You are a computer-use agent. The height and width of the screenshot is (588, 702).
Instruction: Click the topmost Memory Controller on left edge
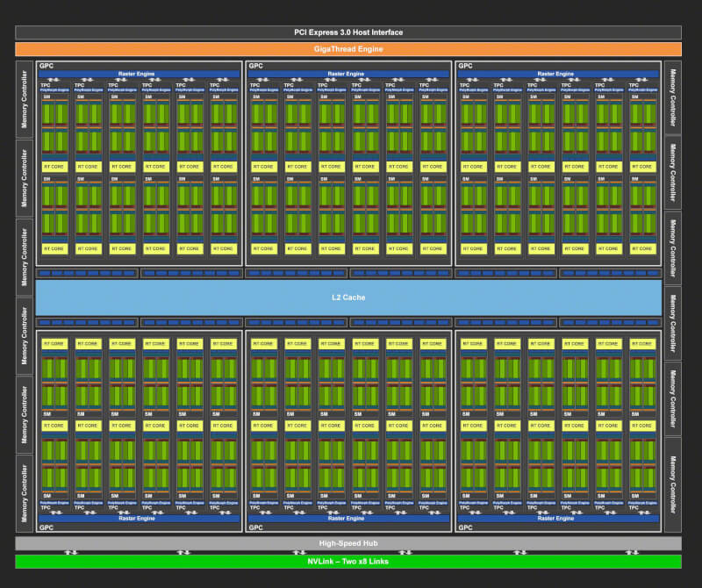(25, 99)
